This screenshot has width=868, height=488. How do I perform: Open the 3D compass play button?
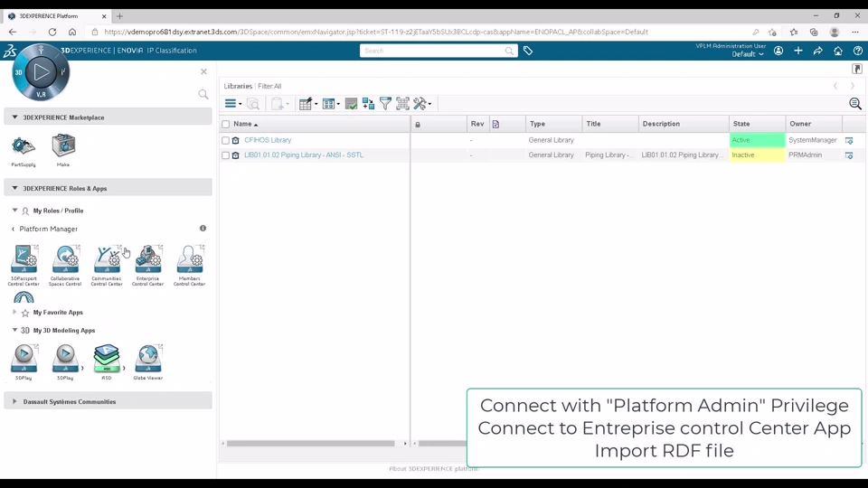41,72
